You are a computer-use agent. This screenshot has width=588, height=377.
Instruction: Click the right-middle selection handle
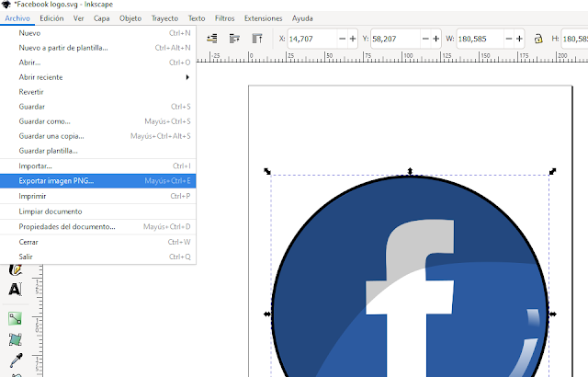pyautogui.click(x=552, y=314)
